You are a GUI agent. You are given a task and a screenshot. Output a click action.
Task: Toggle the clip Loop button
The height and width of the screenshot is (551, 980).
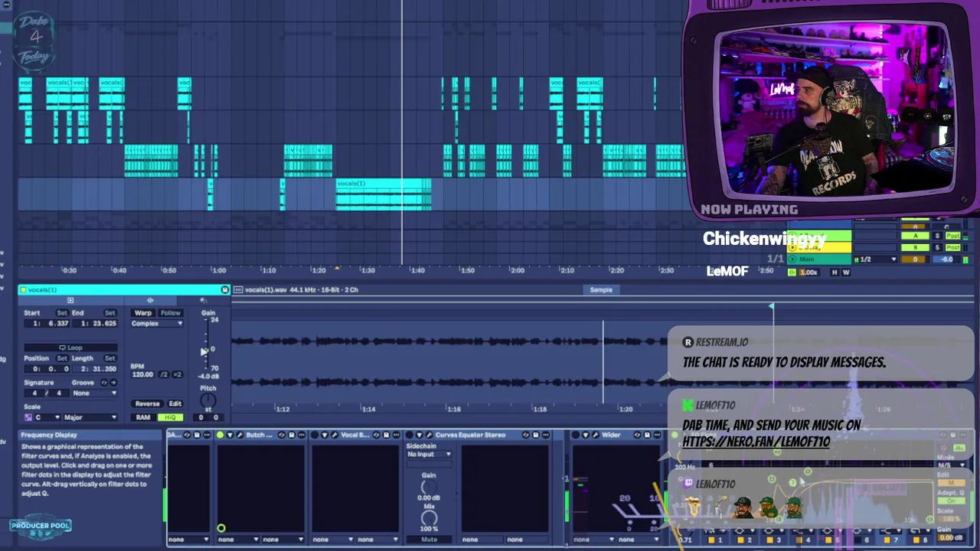click(70, 347)
